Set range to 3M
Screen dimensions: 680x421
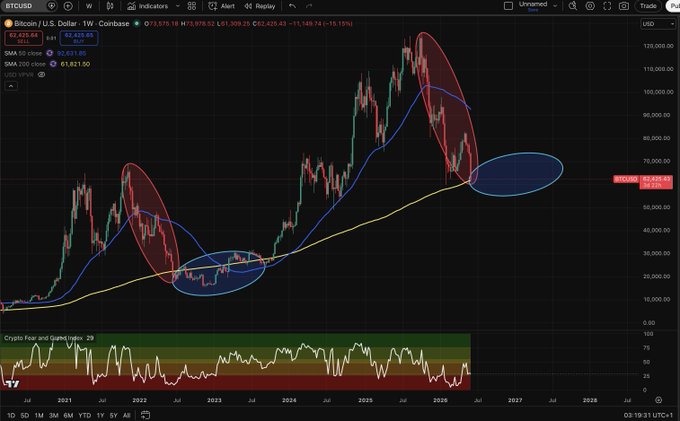click(x=54, y=415)
